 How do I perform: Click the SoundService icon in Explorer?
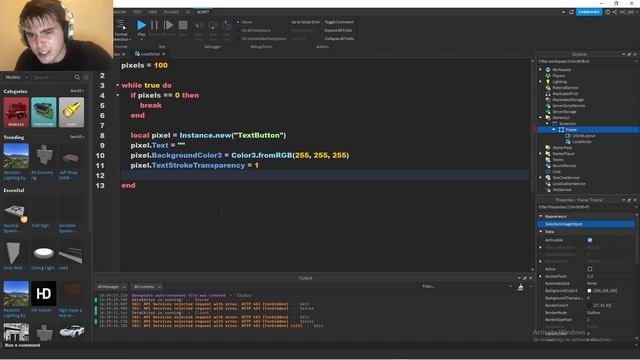(548, 166)
